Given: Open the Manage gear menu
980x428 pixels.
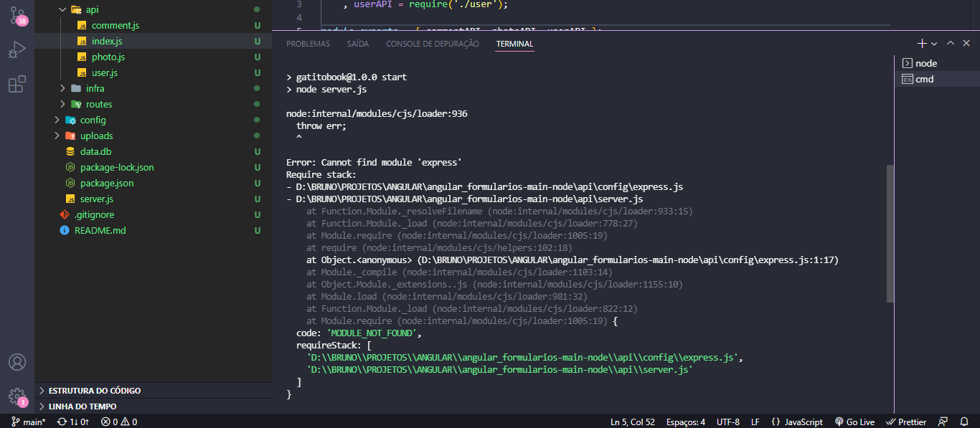Looking at the screenshot, I should coord(17,396).
